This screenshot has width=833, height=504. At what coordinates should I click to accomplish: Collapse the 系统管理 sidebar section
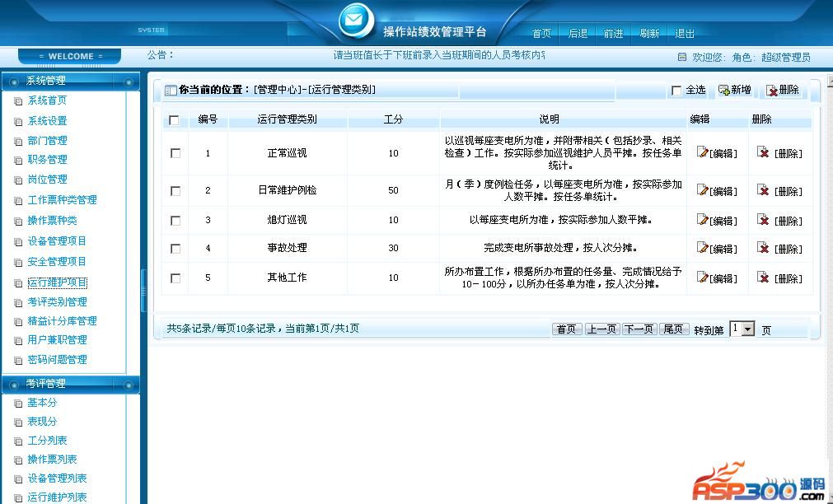coord(129,82)
